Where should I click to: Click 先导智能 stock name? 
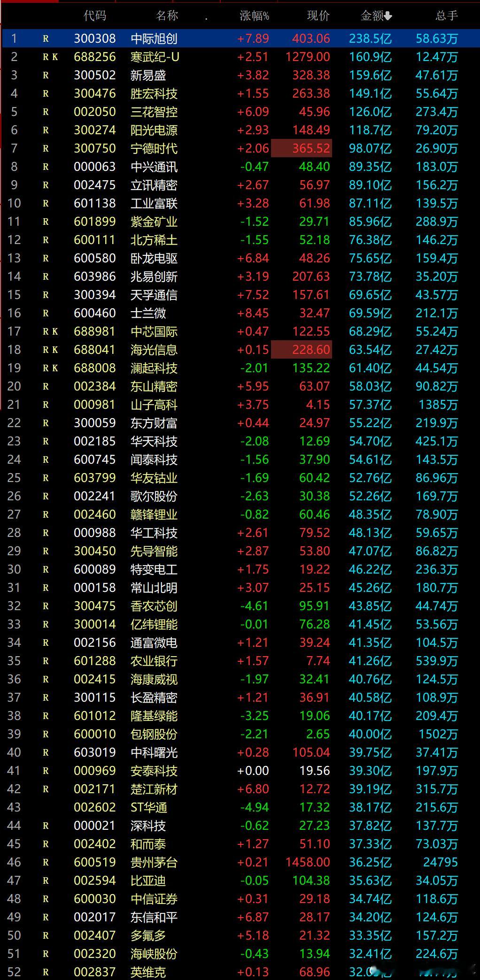point(154,551)
